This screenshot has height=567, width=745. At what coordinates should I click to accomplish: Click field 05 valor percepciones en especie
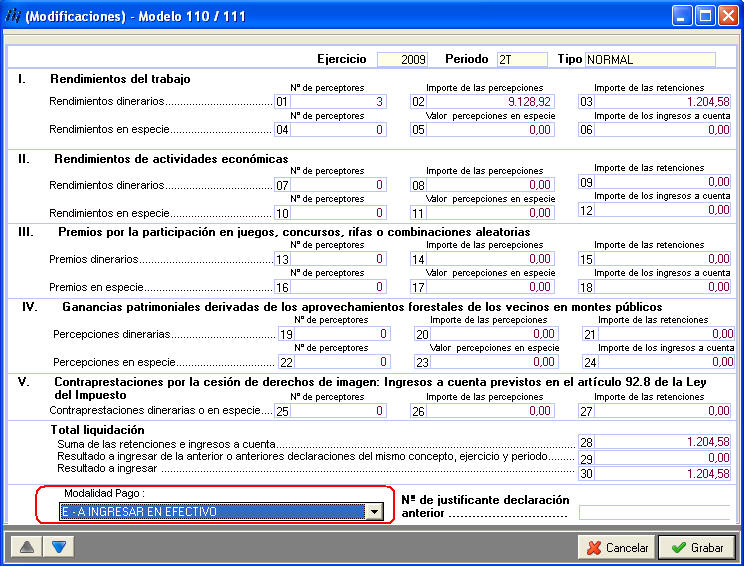click(x=490, y=129)
